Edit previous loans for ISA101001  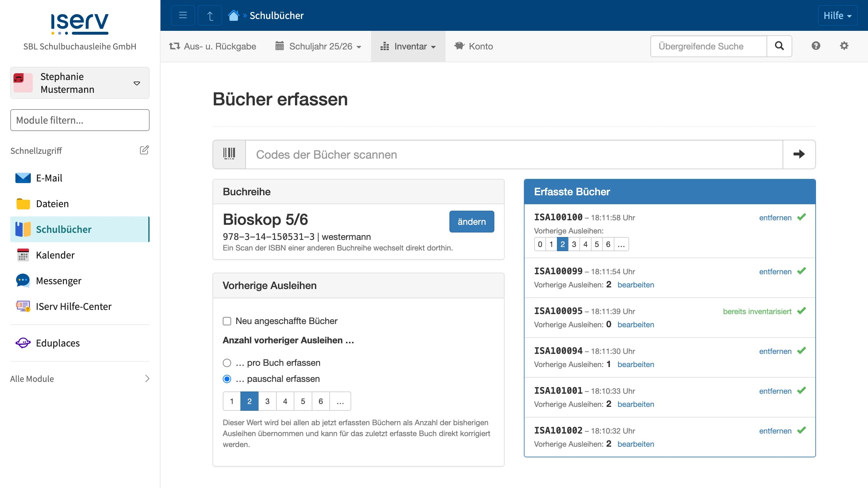point(636,404)
